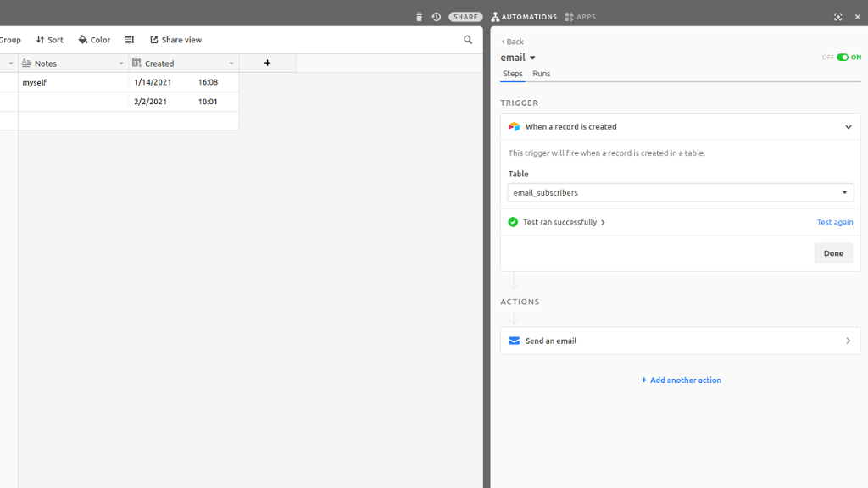
Task: Switch to the Runs tab
Action: click(541, 74)
